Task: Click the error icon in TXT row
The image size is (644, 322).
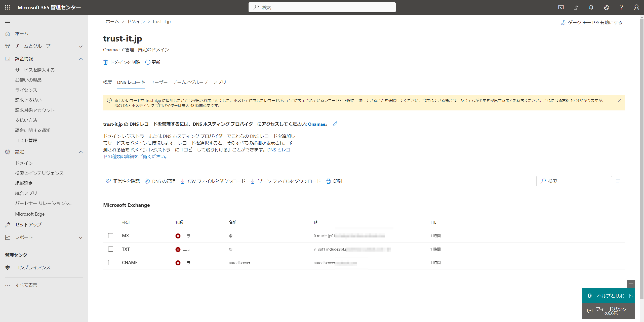Action: click(178, 249)
